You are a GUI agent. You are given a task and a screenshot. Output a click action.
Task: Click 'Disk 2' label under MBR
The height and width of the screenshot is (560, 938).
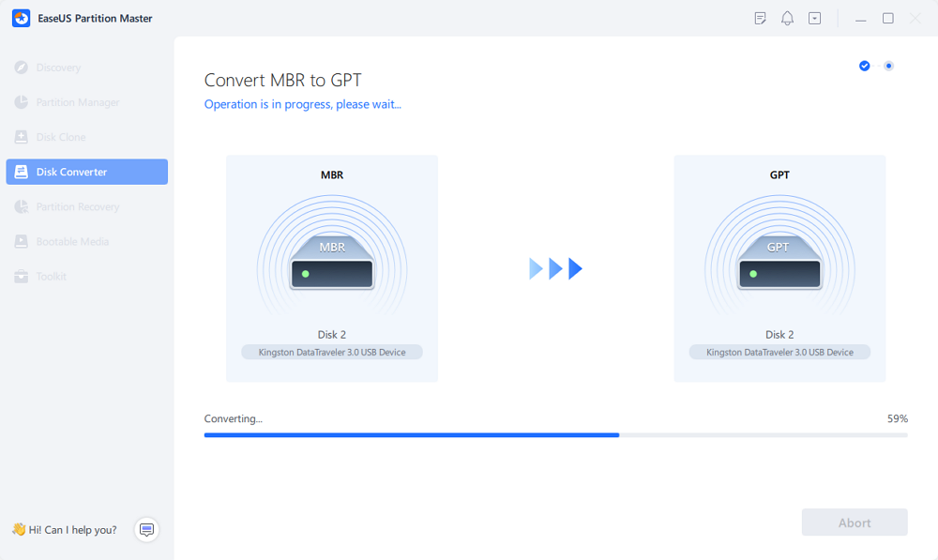coord(332,335)
